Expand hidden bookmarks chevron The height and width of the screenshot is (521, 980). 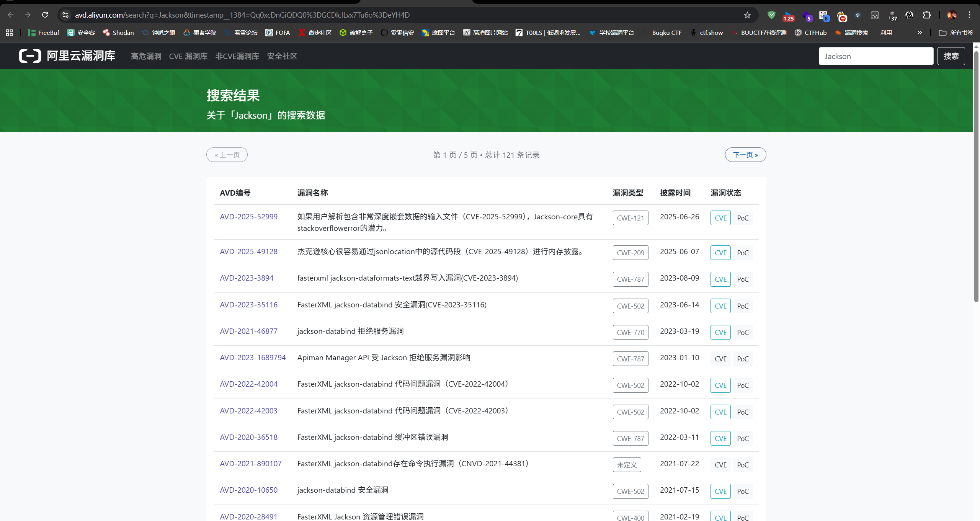click(x=920, y=33)
